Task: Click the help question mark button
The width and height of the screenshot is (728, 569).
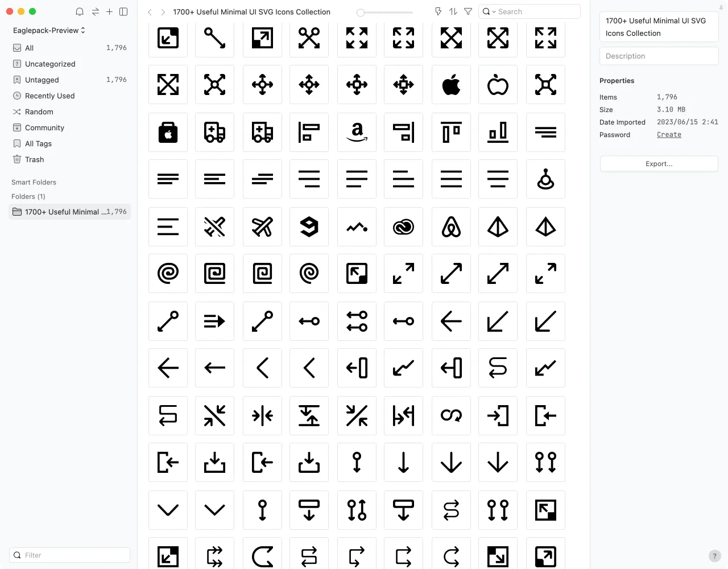Action: (715, 556)
